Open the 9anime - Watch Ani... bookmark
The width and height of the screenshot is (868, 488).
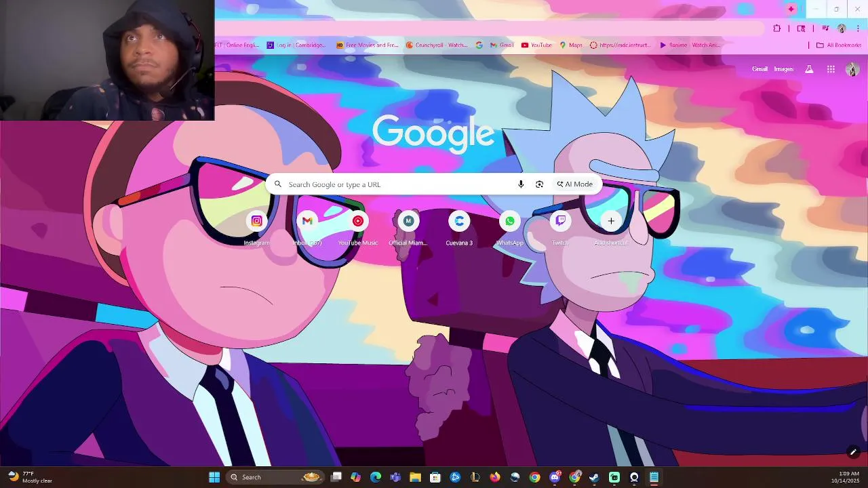click(x=690, y=45)
